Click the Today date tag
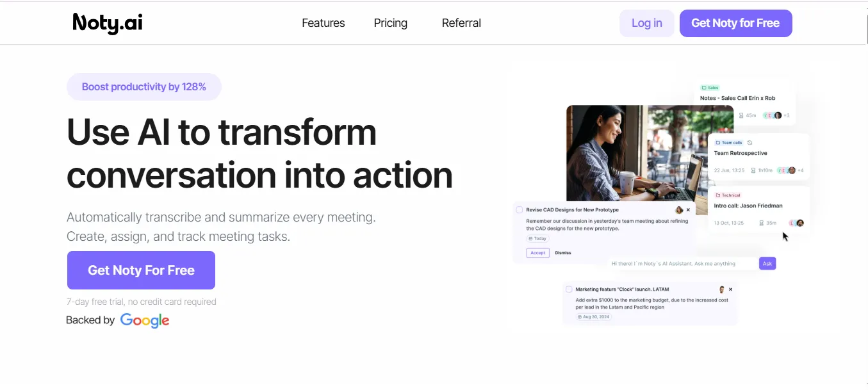The height and width of the screenshot is (390, 868). pyautogui.click(x=538, y=238)
